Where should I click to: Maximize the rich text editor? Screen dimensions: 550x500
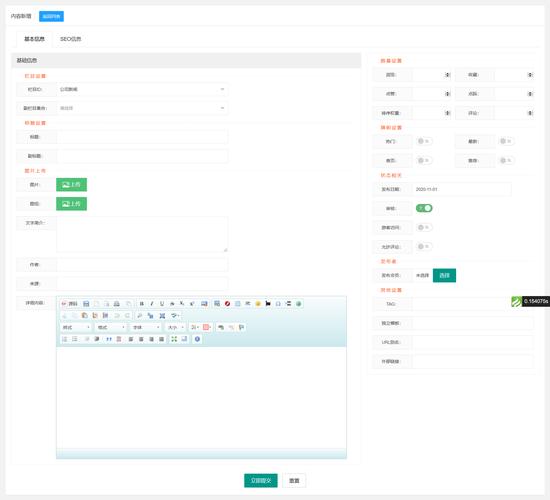(x=174, y=339)
